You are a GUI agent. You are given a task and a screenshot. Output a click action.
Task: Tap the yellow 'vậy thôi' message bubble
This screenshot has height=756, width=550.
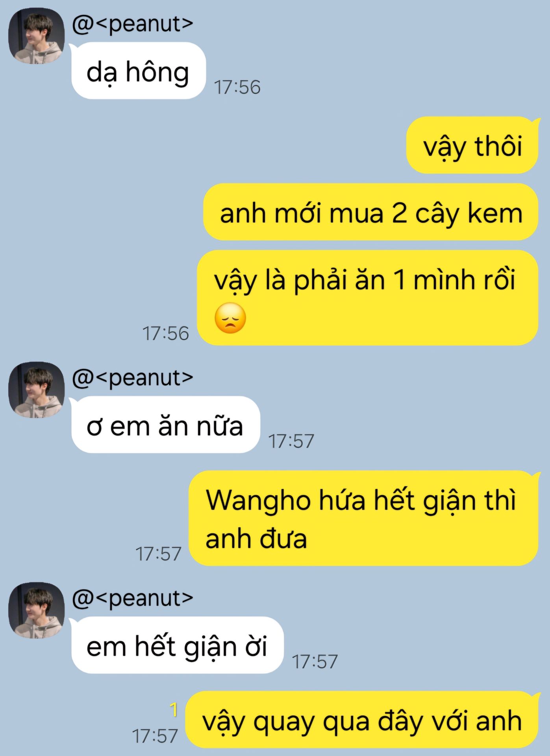472,145
